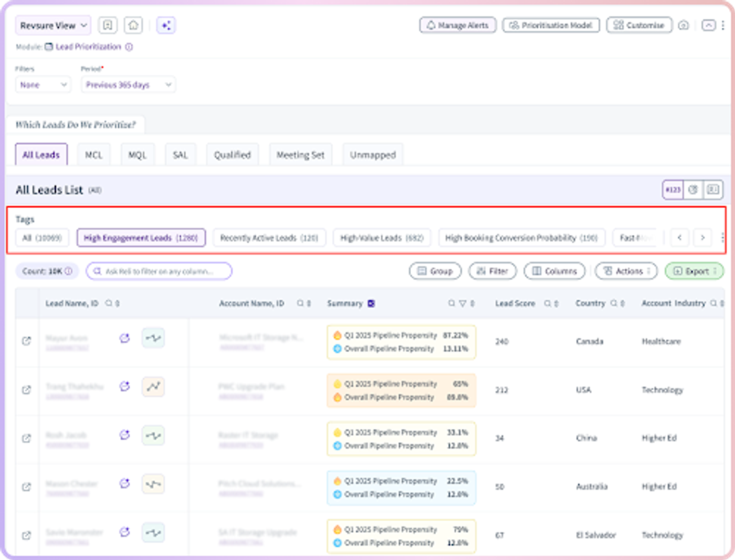
Task: Sort the Lead Score column
Action: point(556,303)
